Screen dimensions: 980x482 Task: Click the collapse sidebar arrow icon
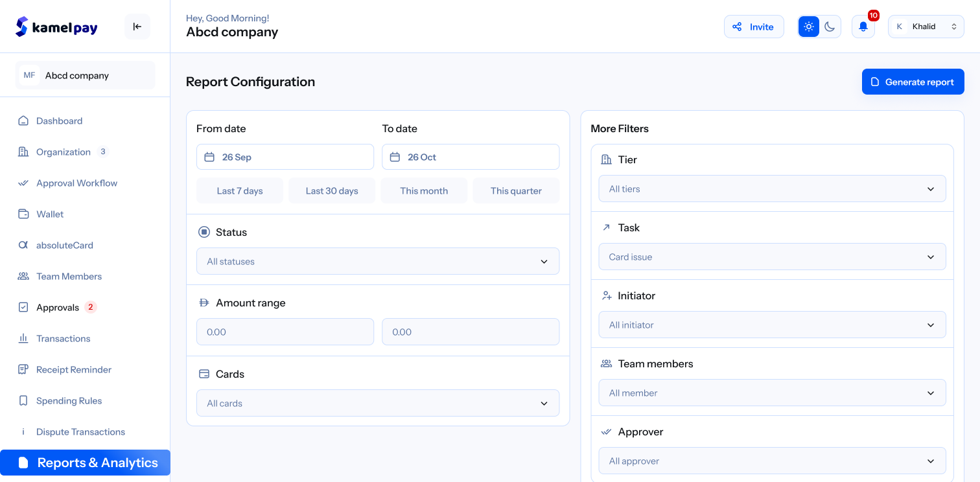coord(137,27)
